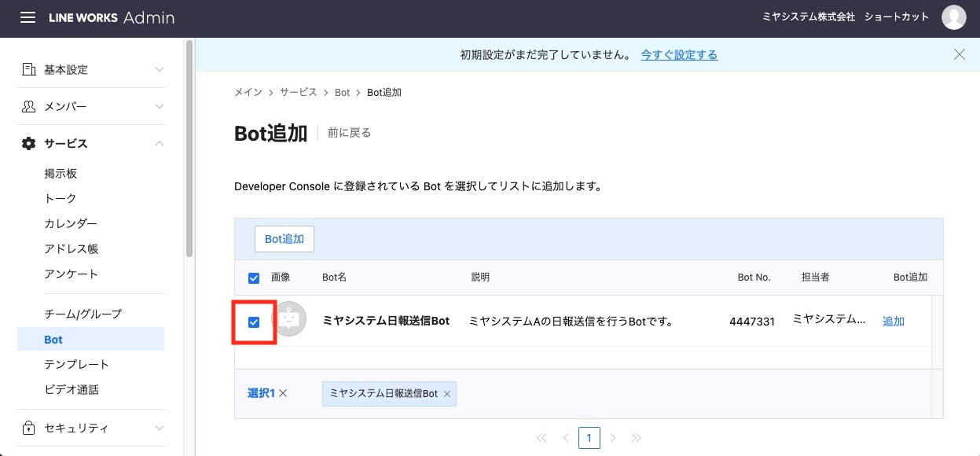Click the 説明 column header
Viewport: 980px width, 456px height.
[480, 278]
